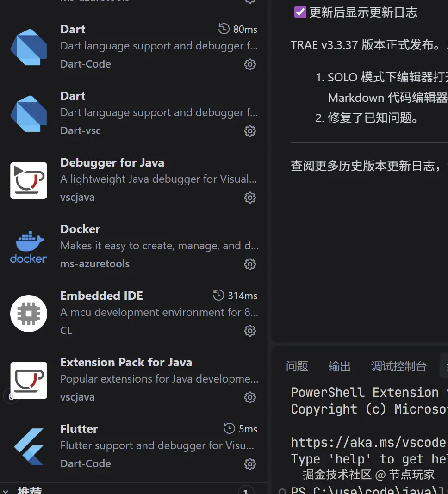Open 调试控制台 tab
This screenshot has height=494, width=448.
[398, 366]
